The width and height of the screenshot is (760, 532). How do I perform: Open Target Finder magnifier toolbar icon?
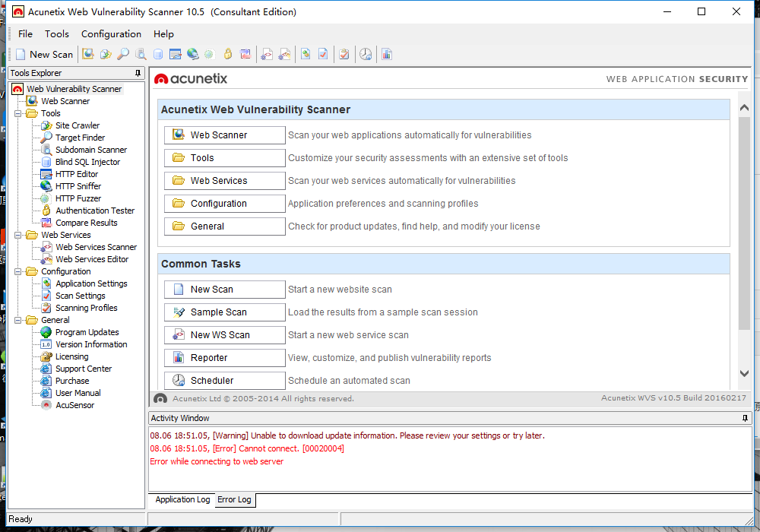(x=123, y=54)
